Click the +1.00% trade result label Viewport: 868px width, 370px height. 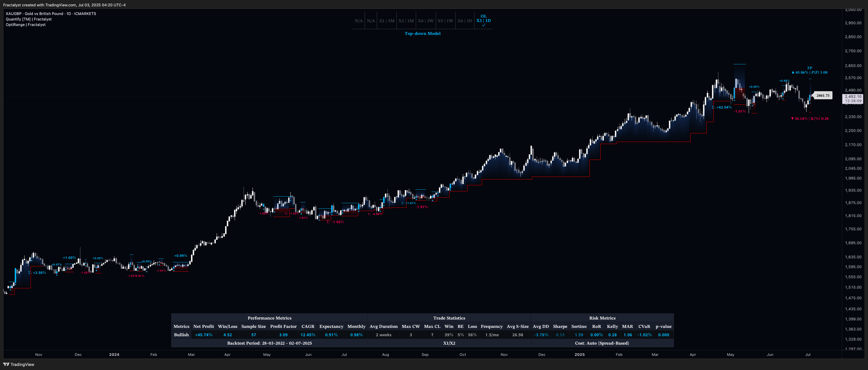69,258
